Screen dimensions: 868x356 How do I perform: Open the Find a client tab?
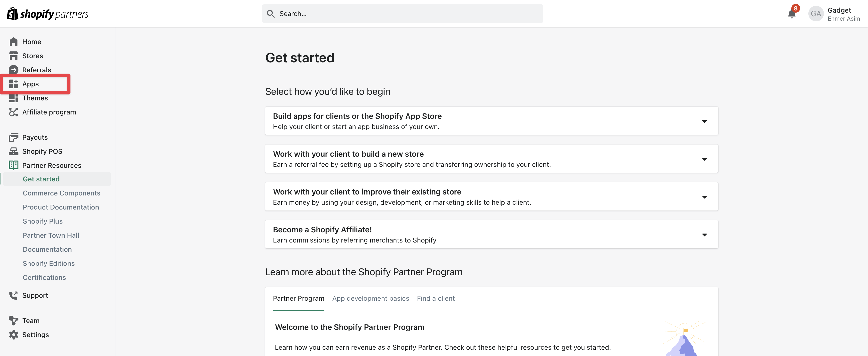[x=436, y=298]
